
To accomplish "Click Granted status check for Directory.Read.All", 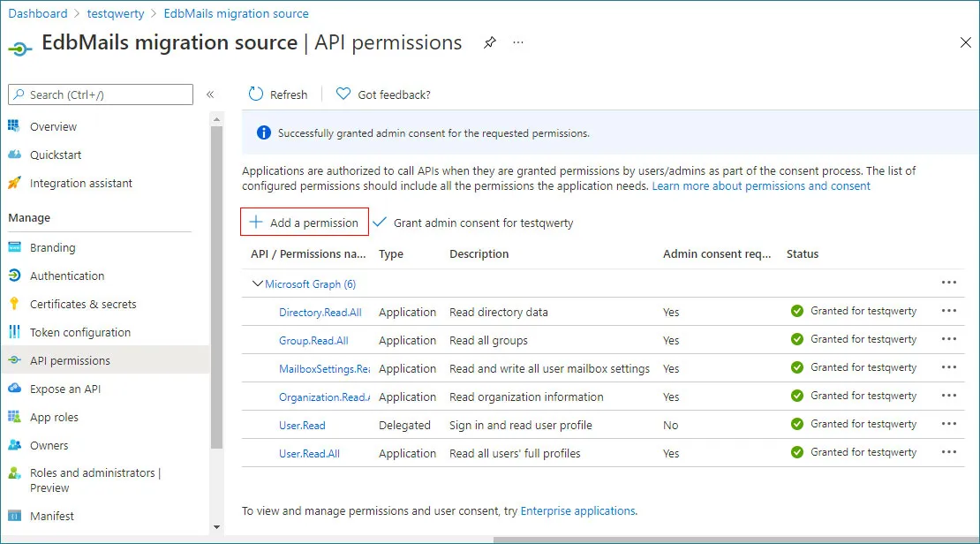I will tap(797, 311).
